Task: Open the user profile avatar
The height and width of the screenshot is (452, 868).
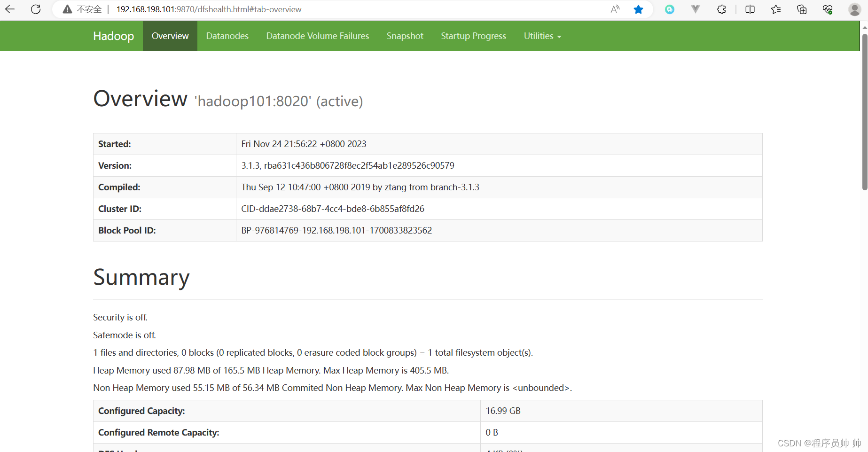Action: coord(854,9)
